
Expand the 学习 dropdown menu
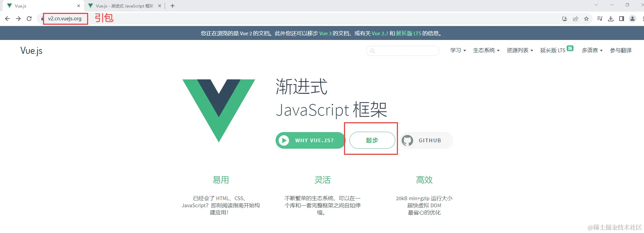(x=458, y=50)
